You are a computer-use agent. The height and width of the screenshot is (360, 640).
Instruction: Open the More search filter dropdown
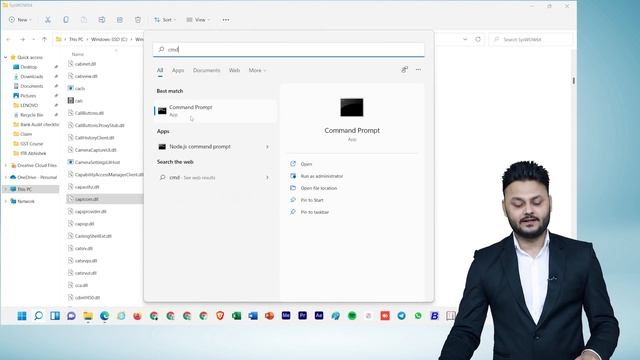point(257,70)
